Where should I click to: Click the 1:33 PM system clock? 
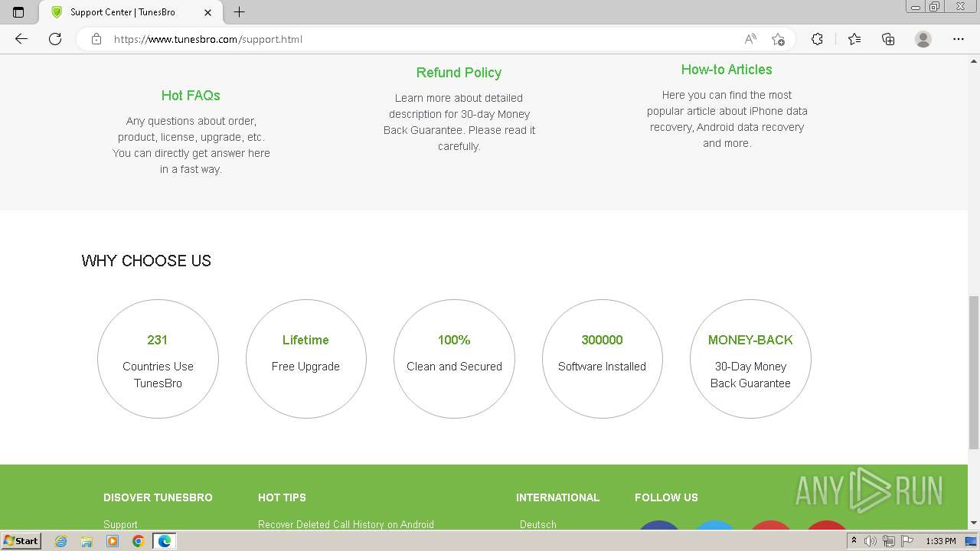[x=940, y=541]
